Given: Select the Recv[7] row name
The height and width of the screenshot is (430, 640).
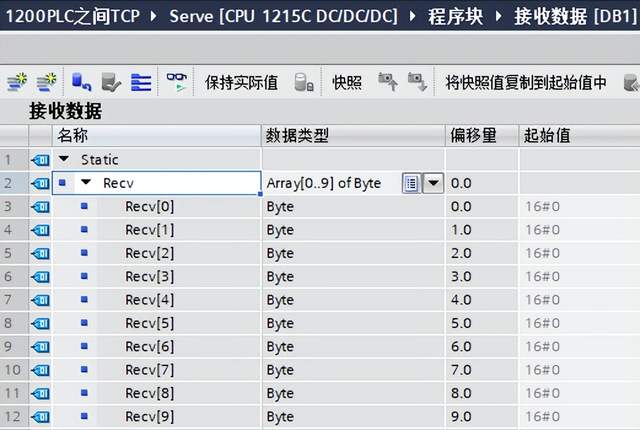Looking at the screenshot, I should pos(149,370).
